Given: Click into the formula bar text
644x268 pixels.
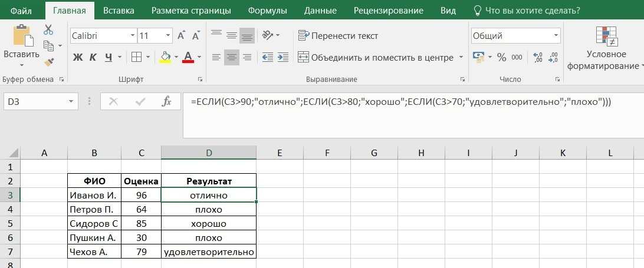Looking at the screenshot, I should pos(401,102).
